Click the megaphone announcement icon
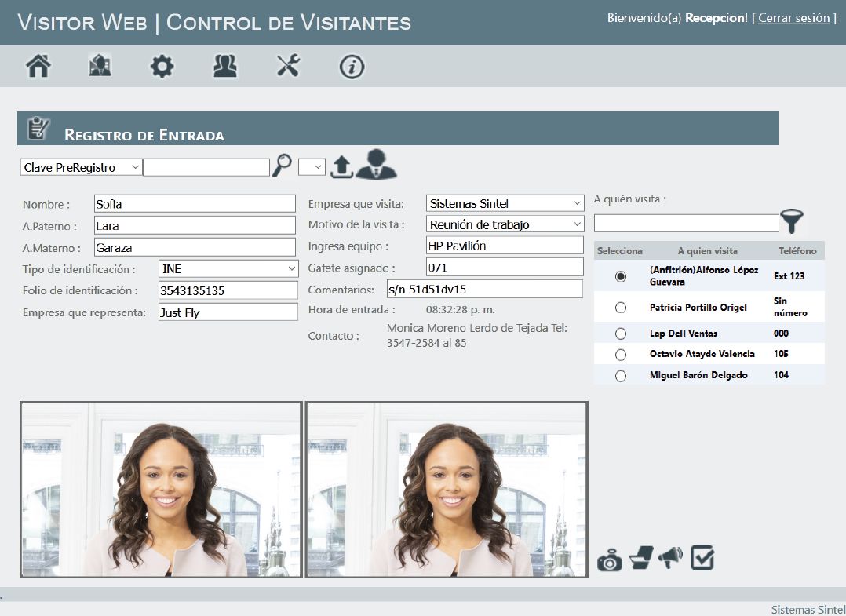The width and height of the screenshot is (846, 616). point(669,559)
